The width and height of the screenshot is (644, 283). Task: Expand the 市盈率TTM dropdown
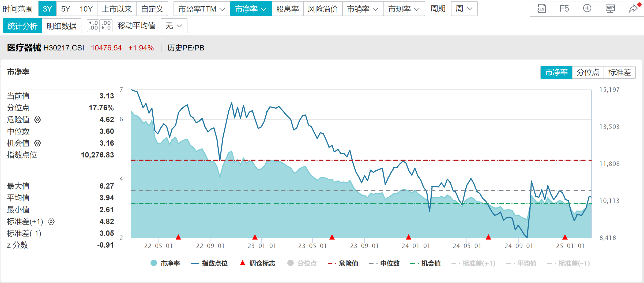coord(202,9)
